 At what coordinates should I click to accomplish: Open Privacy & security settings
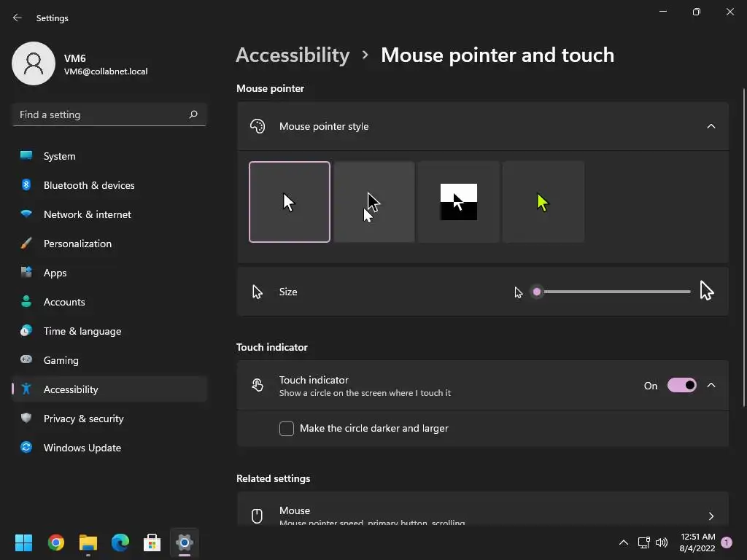pyautogui.click(x=109, y=418)
